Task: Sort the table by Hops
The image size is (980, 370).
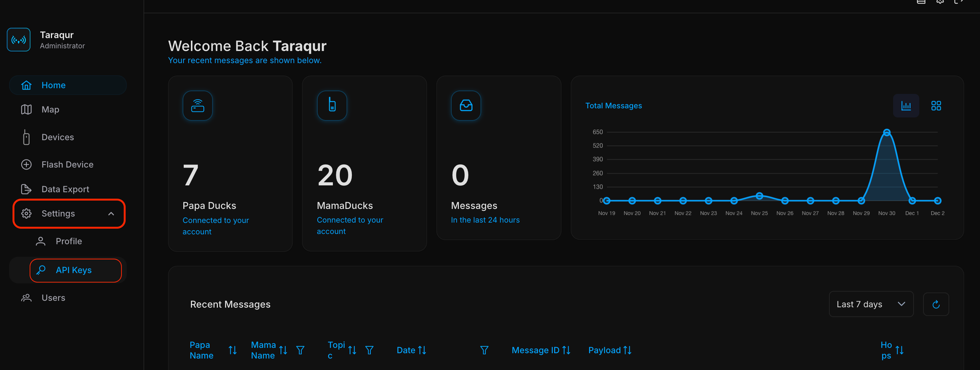Action: coord(900,350)
